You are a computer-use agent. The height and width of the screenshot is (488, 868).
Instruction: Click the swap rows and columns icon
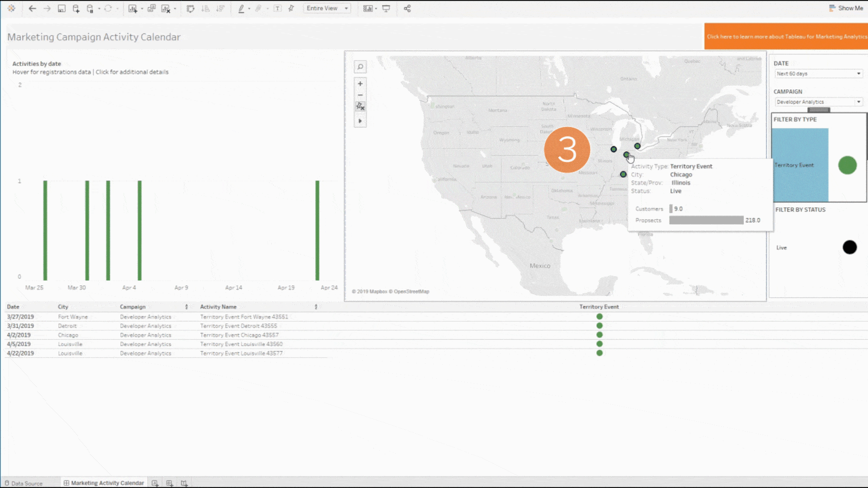190,9
